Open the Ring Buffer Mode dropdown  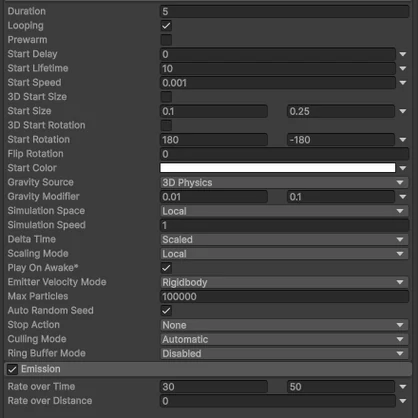[284, 353]
